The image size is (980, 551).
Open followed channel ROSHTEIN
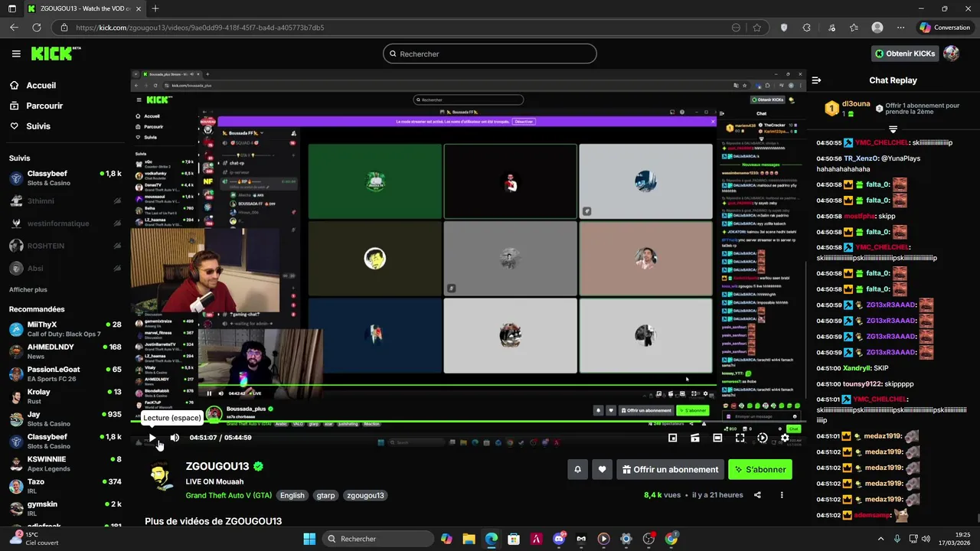point(65,246)
